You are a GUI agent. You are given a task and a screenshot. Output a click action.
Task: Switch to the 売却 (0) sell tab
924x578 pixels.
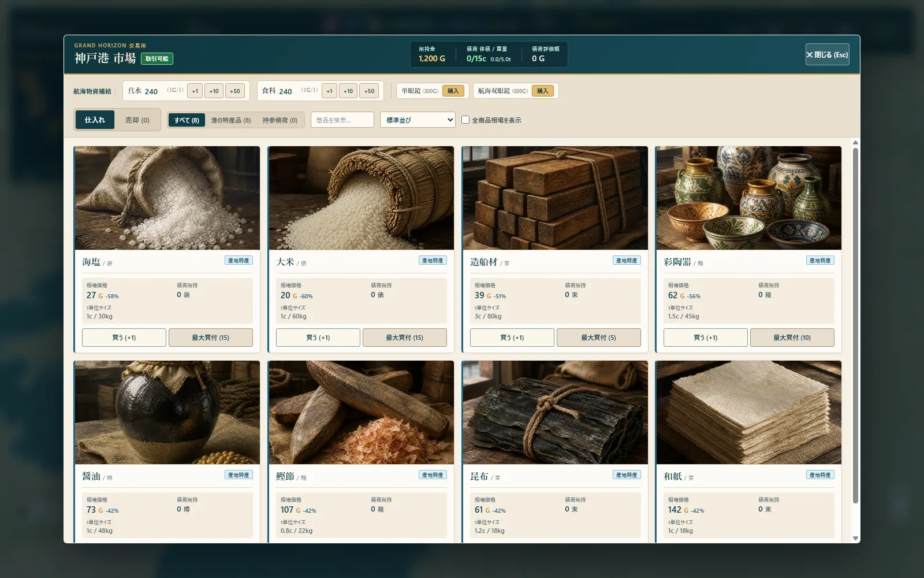pos(137,120)
